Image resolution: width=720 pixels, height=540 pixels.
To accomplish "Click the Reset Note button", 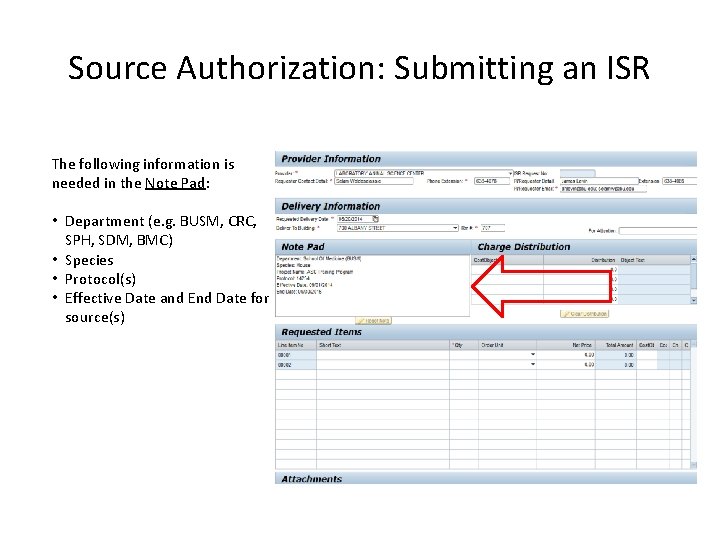I will point(373,321).
